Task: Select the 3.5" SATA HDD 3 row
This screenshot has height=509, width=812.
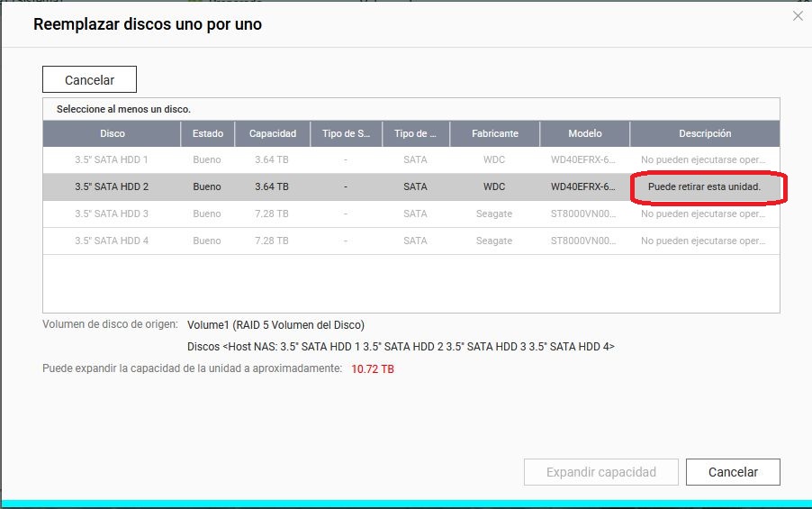Action: tap(112, 214)
